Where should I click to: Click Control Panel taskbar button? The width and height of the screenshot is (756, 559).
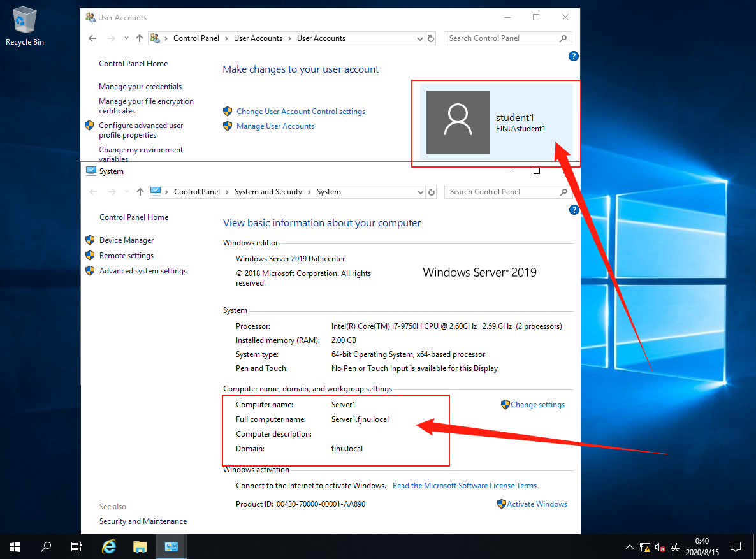pos(171,546)
